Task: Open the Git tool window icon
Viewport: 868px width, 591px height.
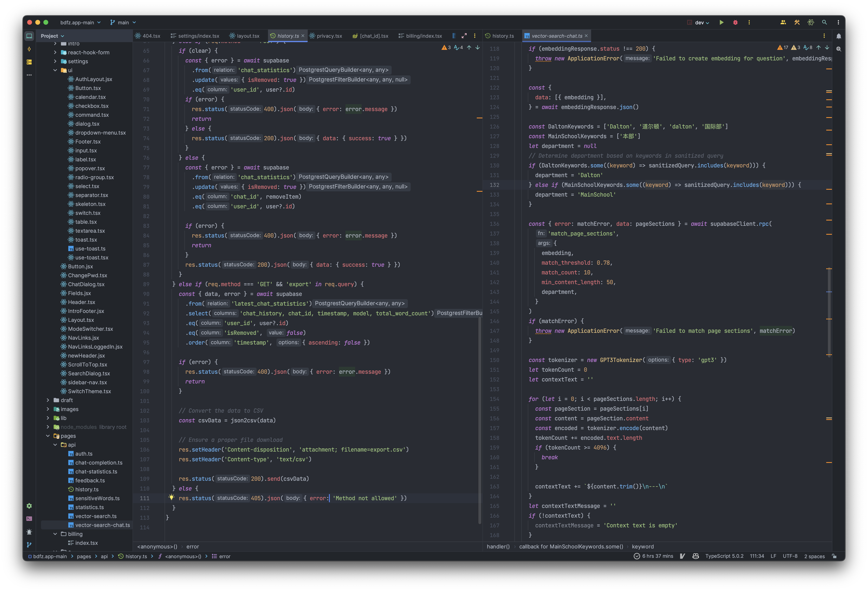Action: pos(29,545)
